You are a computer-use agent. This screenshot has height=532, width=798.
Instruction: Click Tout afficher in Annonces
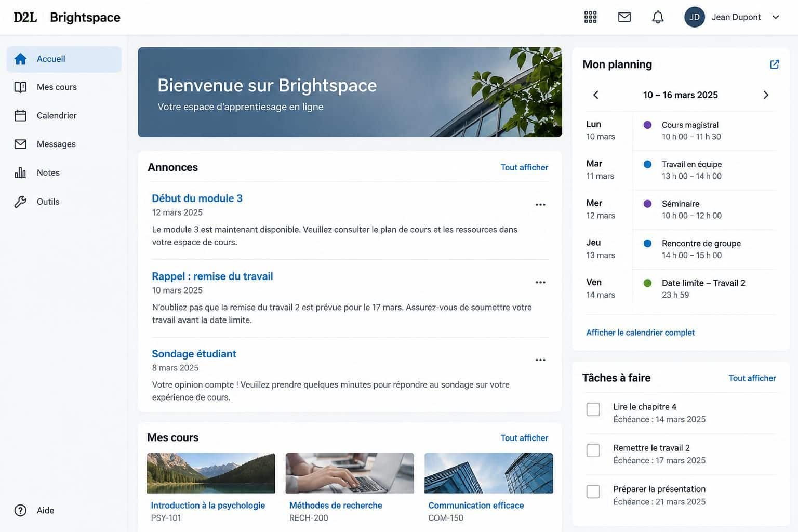click(x=524, y=167)
